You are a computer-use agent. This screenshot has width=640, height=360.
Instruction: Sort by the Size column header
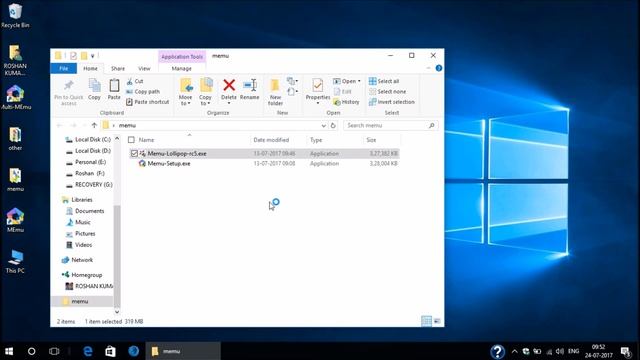371,140
